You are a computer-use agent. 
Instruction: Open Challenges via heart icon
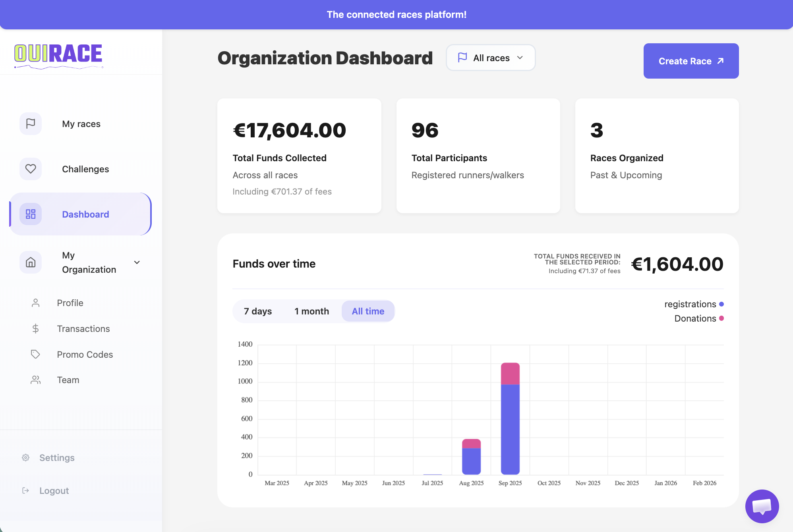point(31,169)
